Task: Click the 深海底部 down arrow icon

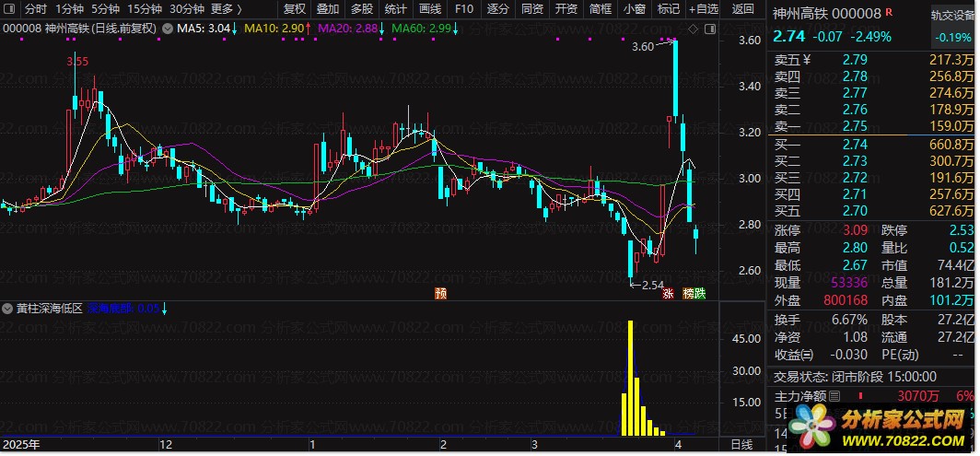Action: [x=164, y=309]
